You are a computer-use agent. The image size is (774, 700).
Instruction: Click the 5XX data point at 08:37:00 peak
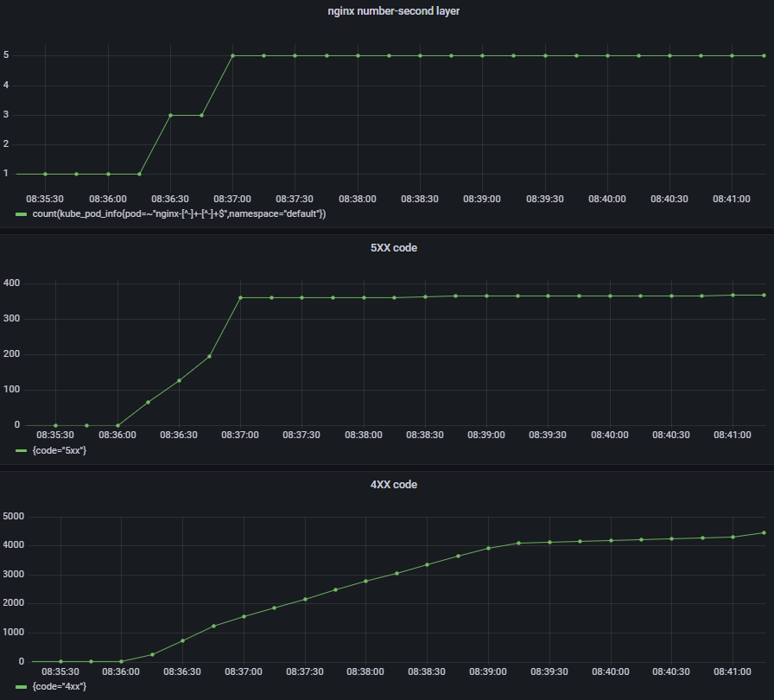tap(240, 297)
